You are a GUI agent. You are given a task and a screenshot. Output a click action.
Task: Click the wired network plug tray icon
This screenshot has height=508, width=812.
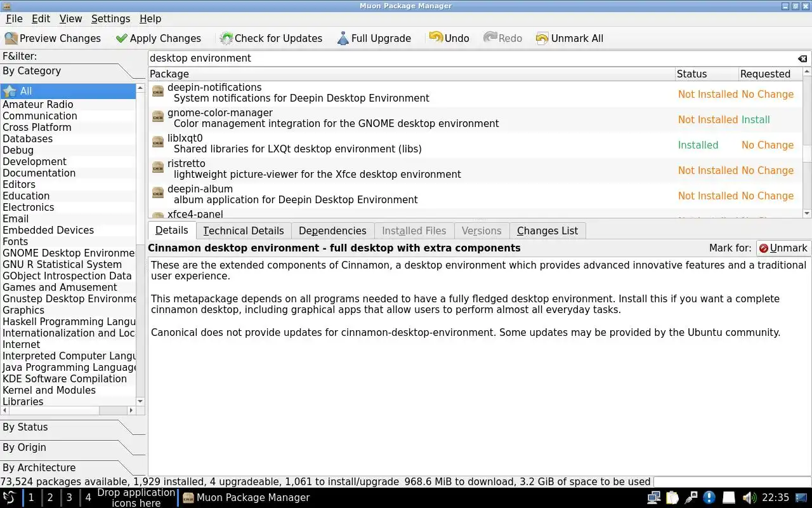click(691, 498)
